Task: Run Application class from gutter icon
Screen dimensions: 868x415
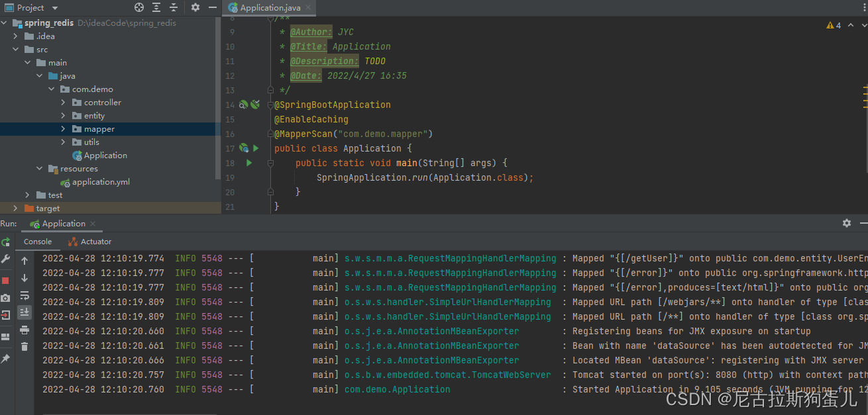Action: click(255, 148)
